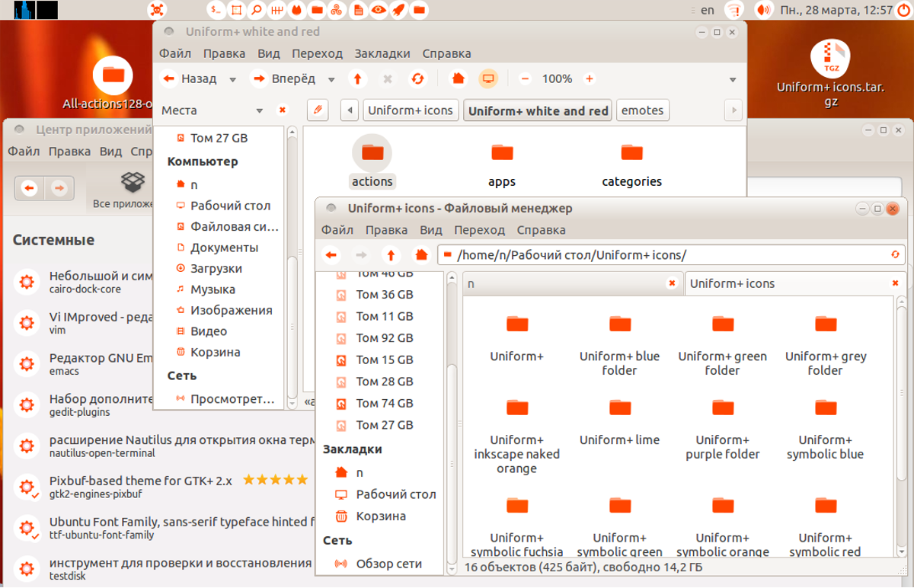Open Файл menu in Центр приложений
914x588 pixels.
(x=23, y=152)
